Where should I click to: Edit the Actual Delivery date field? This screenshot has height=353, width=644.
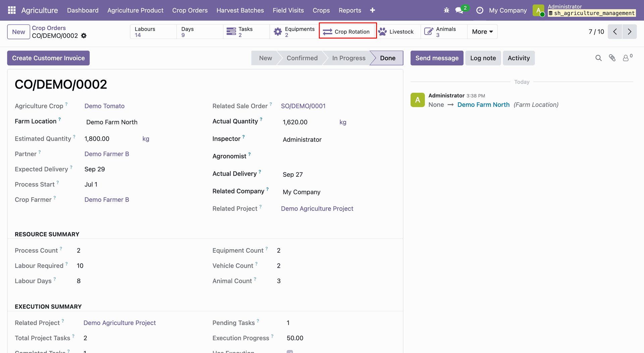click(339, 175)
